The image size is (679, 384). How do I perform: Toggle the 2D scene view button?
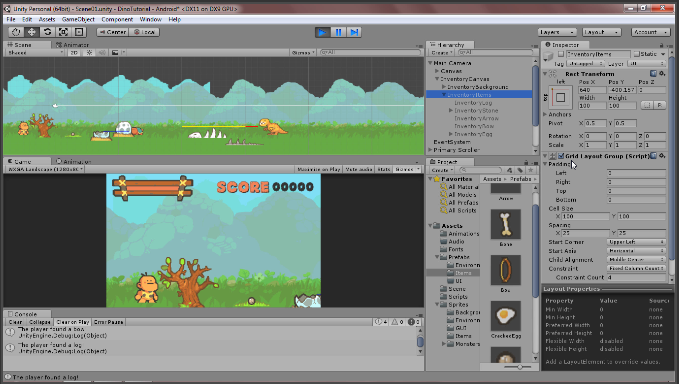point(74,52)
